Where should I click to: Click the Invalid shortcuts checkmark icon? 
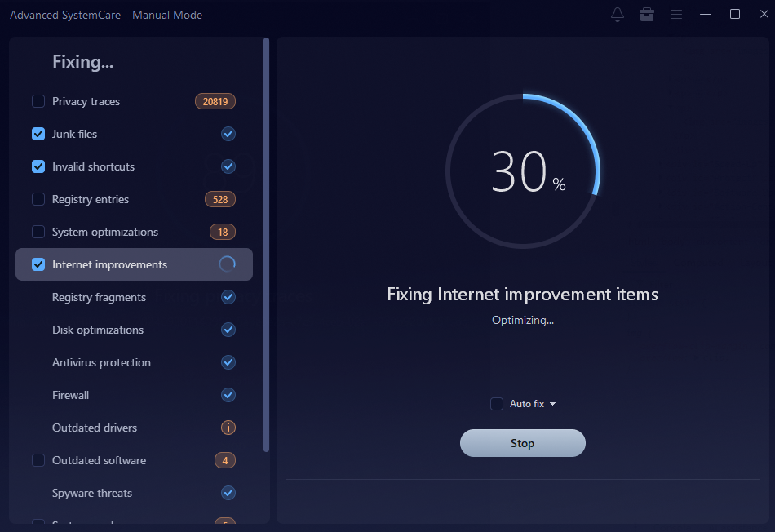tap(228, 166)
